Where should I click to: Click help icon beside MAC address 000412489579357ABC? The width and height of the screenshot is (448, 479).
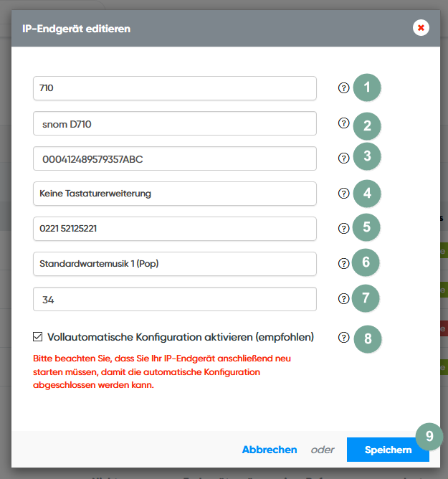click(343, 158)
